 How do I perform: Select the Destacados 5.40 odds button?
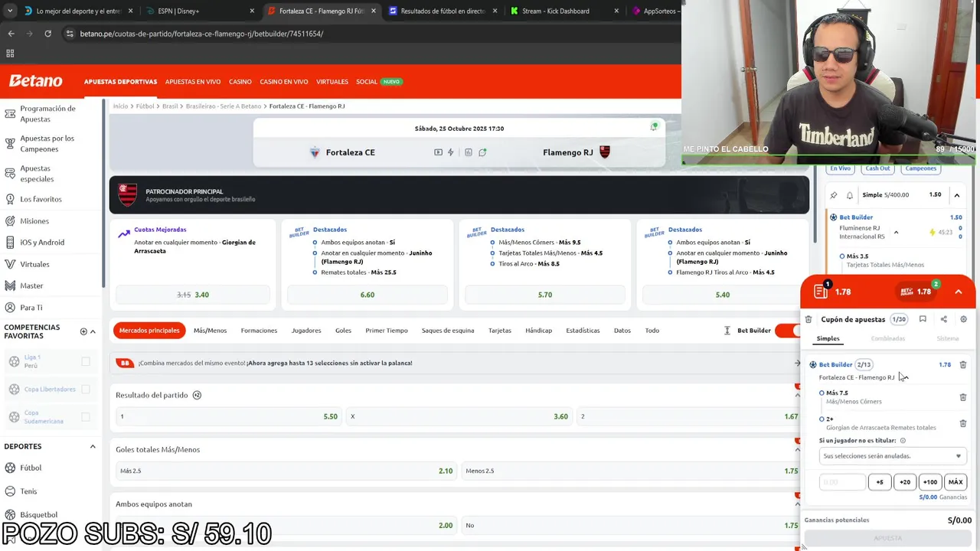pyautogui.click(x=723, y=295)
